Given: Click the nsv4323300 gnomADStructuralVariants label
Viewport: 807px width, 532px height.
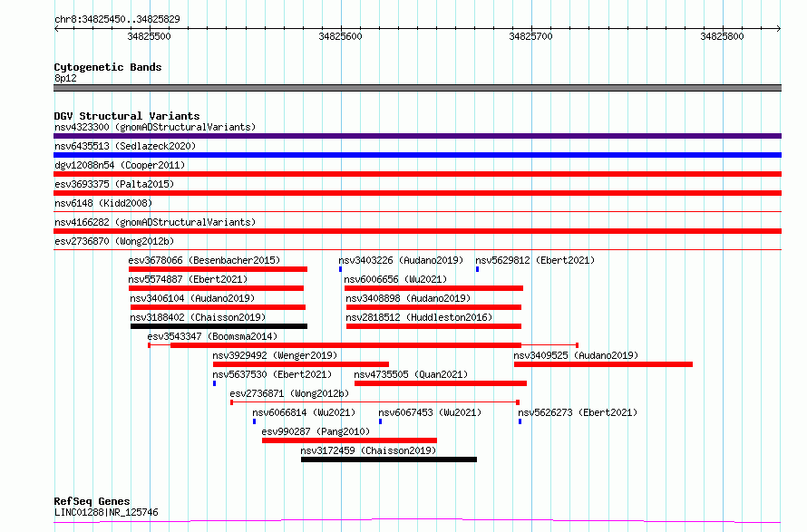Looking at the screenshot, I should point(155,127).
